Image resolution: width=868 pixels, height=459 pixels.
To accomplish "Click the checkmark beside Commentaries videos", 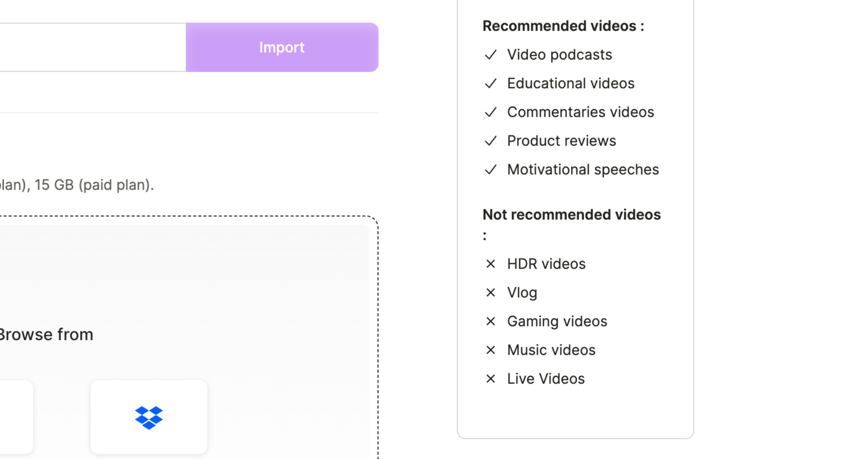I will (x=491, y=112).
